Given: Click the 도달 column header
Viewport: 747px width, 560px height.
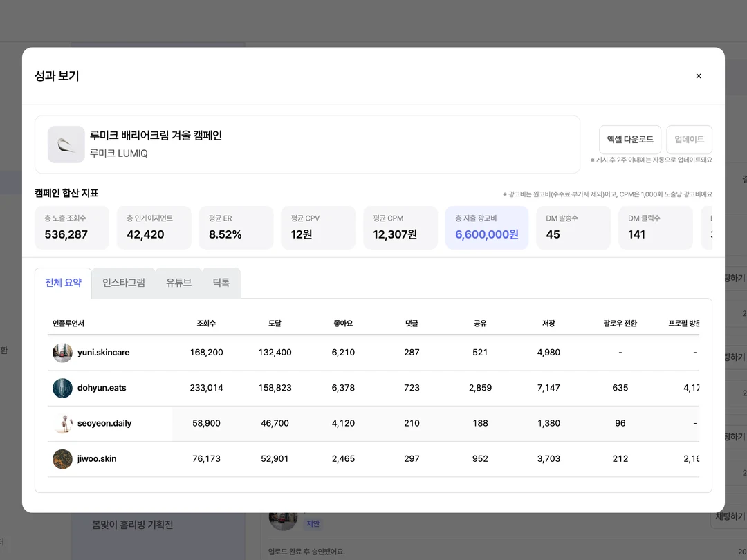Looking at the screenshot, I should [x=275, y=324].
